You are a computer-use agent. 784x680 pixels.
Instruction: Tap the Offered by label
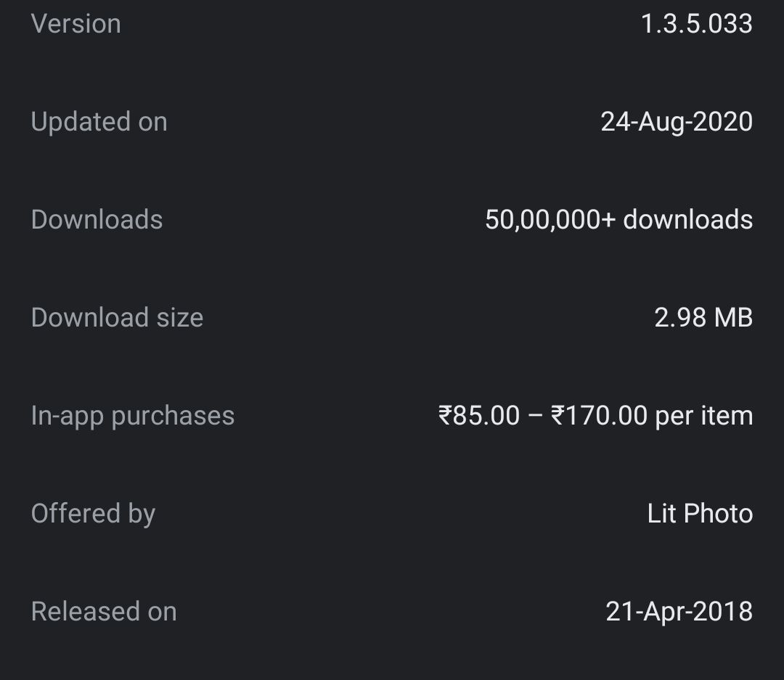[93, 514]
